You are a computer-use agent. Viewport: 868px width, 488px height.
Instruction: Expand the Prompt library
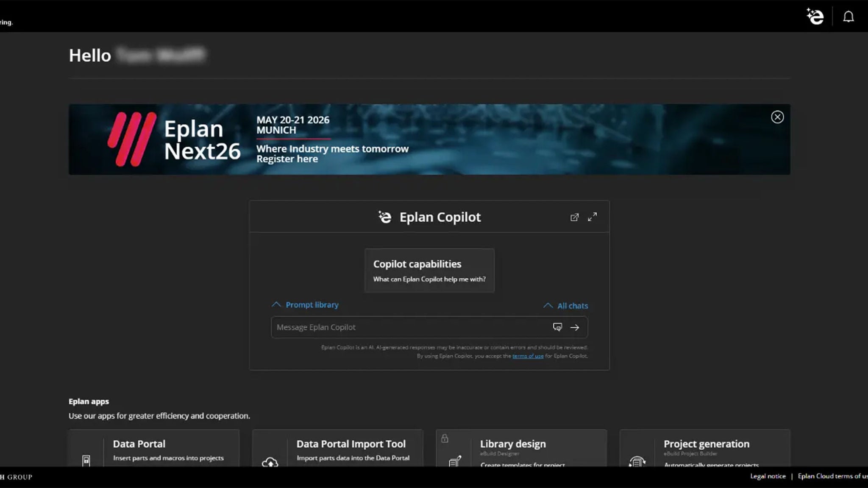pos(305,305)
